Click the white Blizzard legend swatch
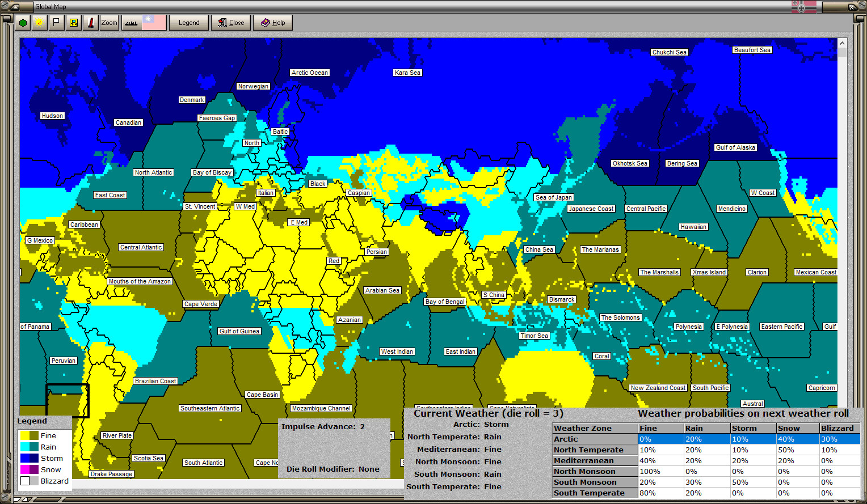The width and height of the screenshot is (867, 504). click(25, 481)
